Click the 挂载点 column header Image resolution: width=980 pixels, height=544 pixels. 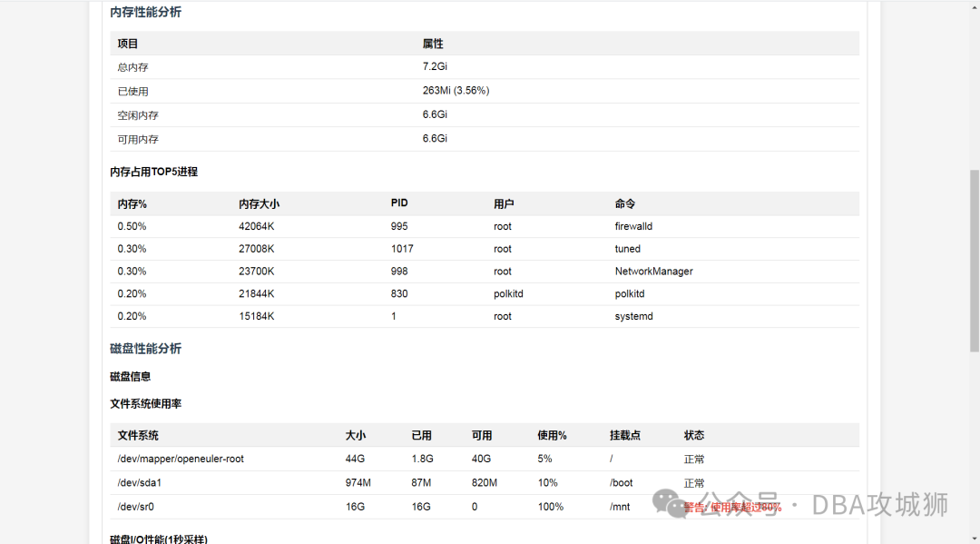(x=625, y=435)
